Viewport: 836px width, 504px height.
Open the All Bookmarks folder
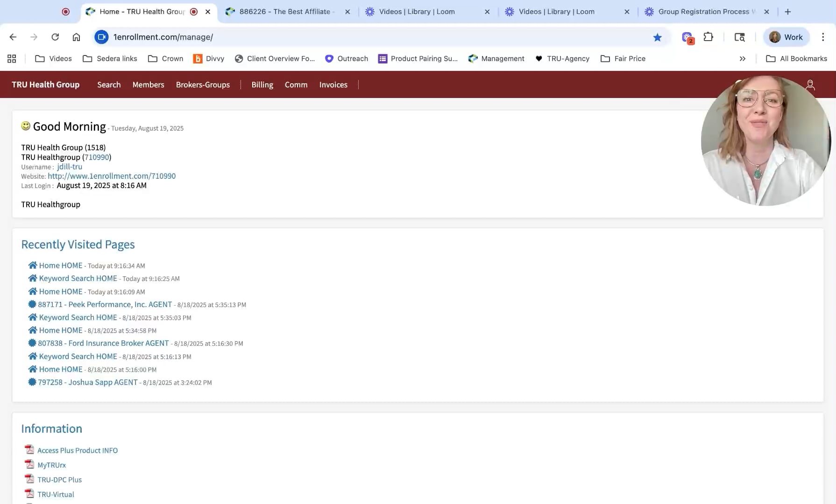click(x=797, y=58)
